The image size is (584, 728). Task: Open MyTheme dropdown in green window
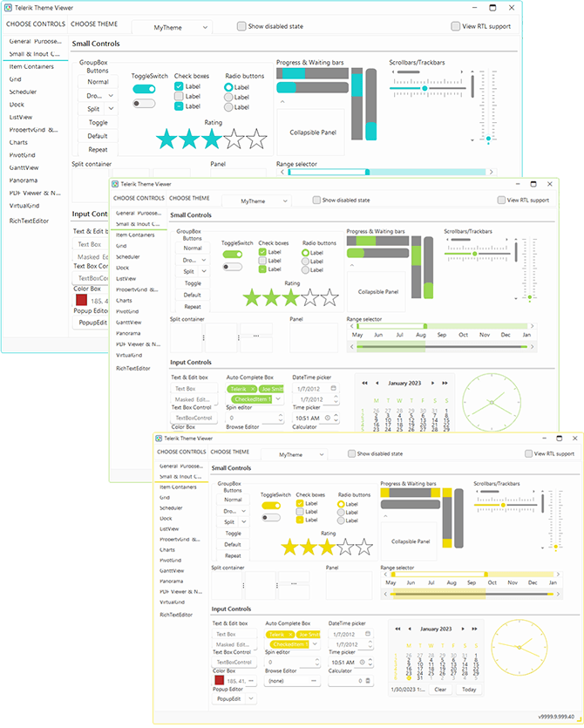coord(256,201)
